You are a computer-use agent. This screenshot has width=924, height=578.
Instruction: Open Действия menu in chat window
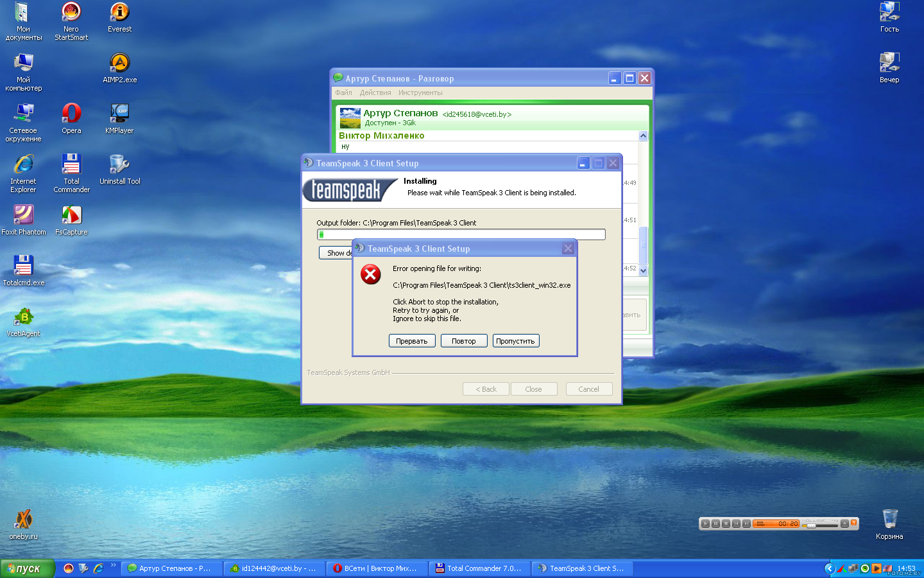point(375,92)
